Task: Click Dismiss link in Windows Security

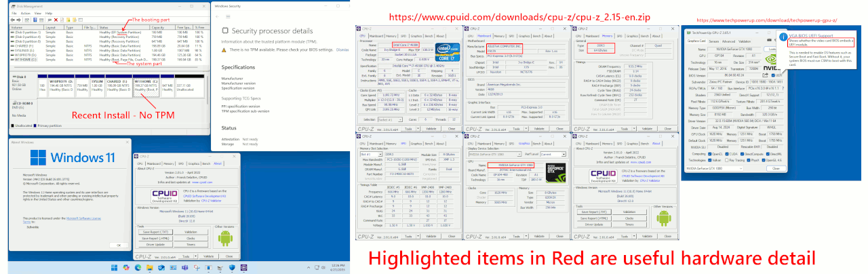Action: click(x=342, y=50)
